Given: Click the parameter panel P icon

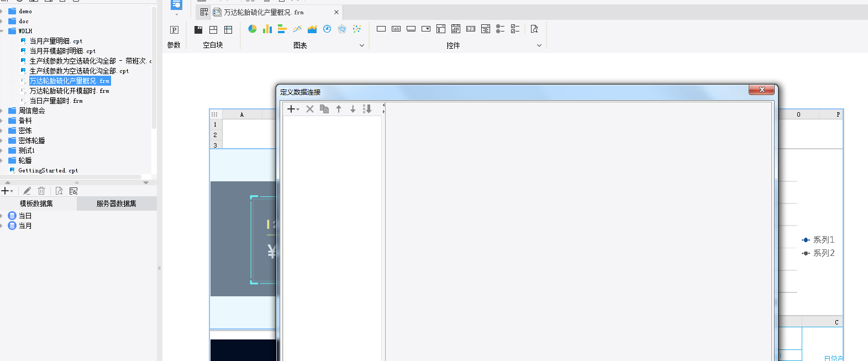Looking at the screenshot, I should [174, 30].
